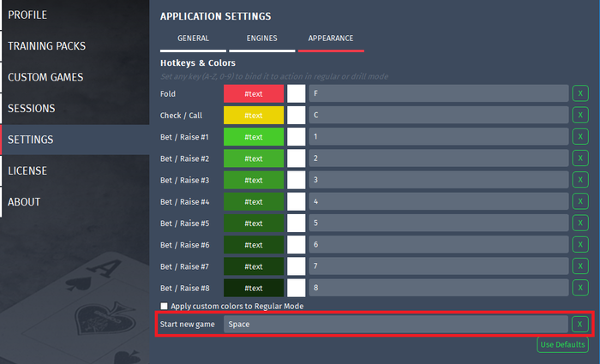
Task: Enable Apply custom colors to Regular Mode
Action: tap(165, 306)
